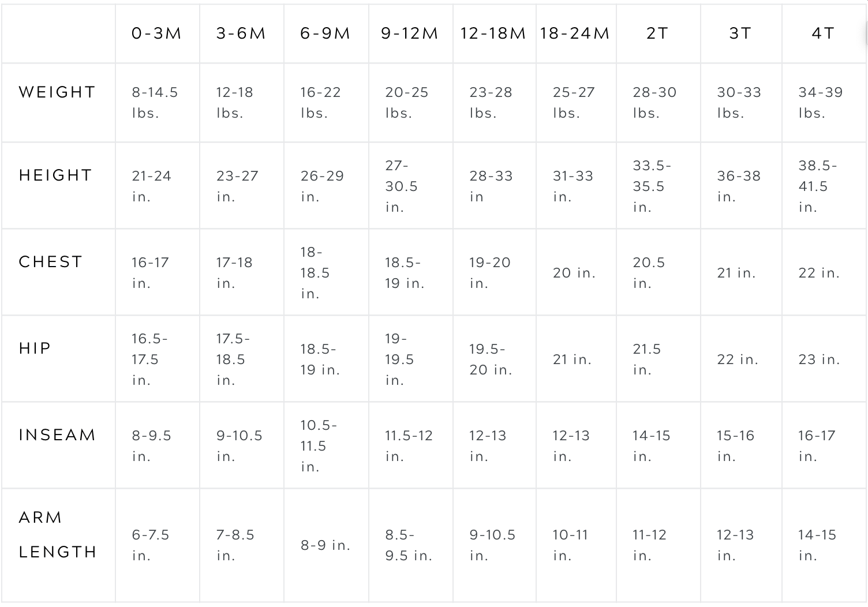This screenshot has width=868, height=607.
Task: Select the 4T size column header
Action: click(x=823, y=33)
